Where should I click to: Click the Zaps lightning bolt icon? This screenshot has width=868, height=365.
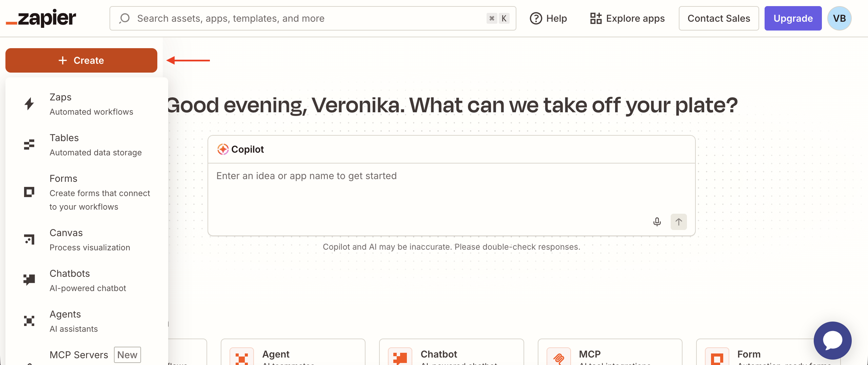pos(29,104)
